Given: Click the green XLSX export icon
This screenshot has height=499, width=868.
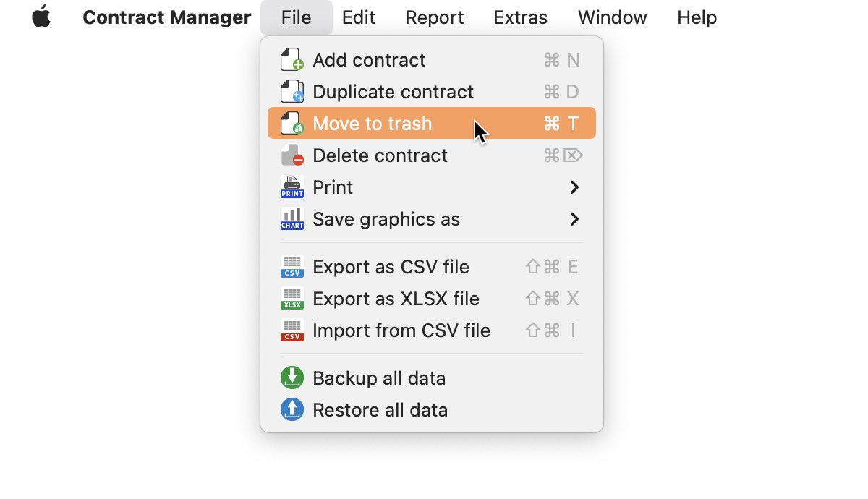Looking at the screenshot, I should click(x=292, y=299).
